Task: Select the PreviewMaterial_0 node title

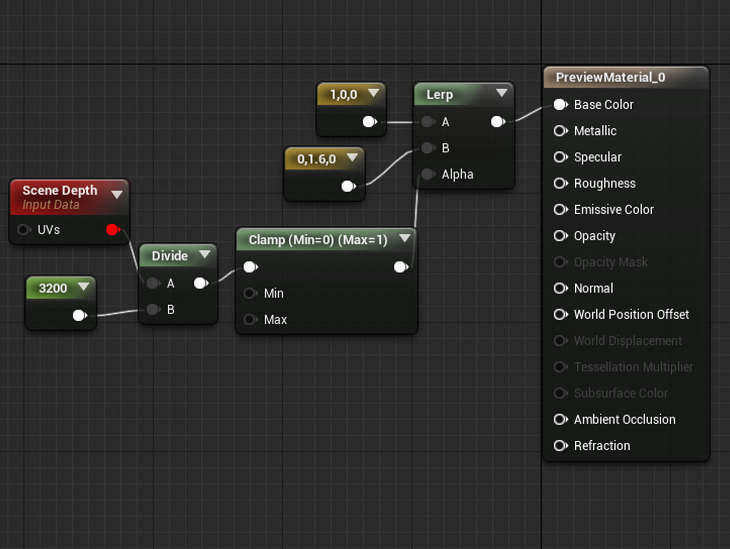Action: coord(610,77)
